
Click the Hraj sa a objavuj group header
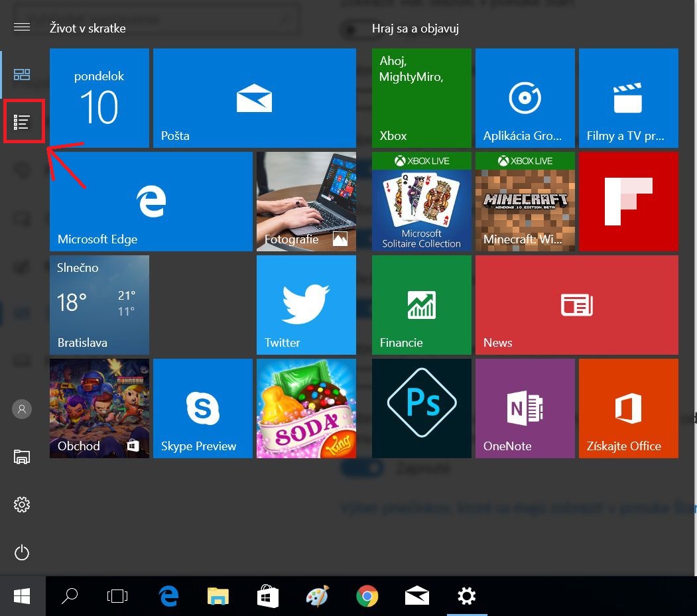point(415,29)
